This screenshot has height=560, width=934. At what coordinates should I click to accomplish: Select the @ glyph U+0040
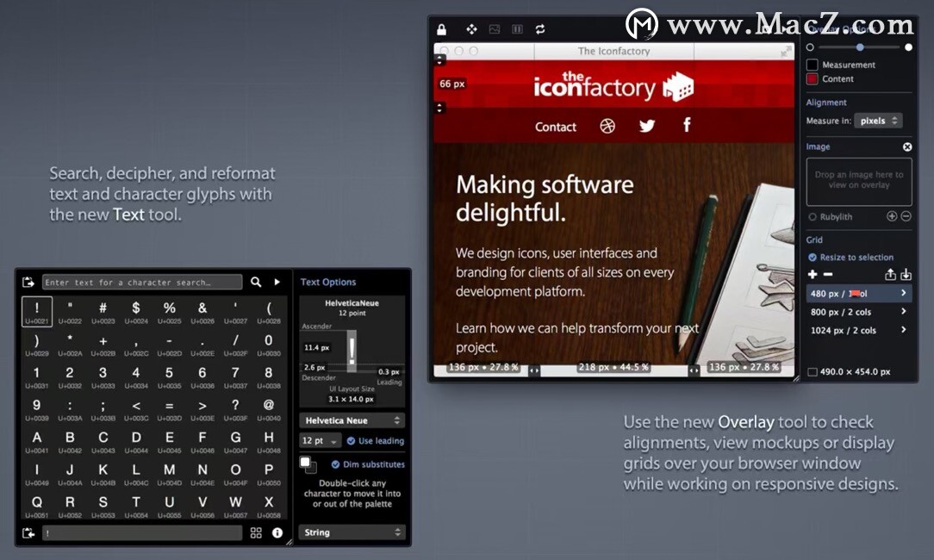[x=269, y=409]
